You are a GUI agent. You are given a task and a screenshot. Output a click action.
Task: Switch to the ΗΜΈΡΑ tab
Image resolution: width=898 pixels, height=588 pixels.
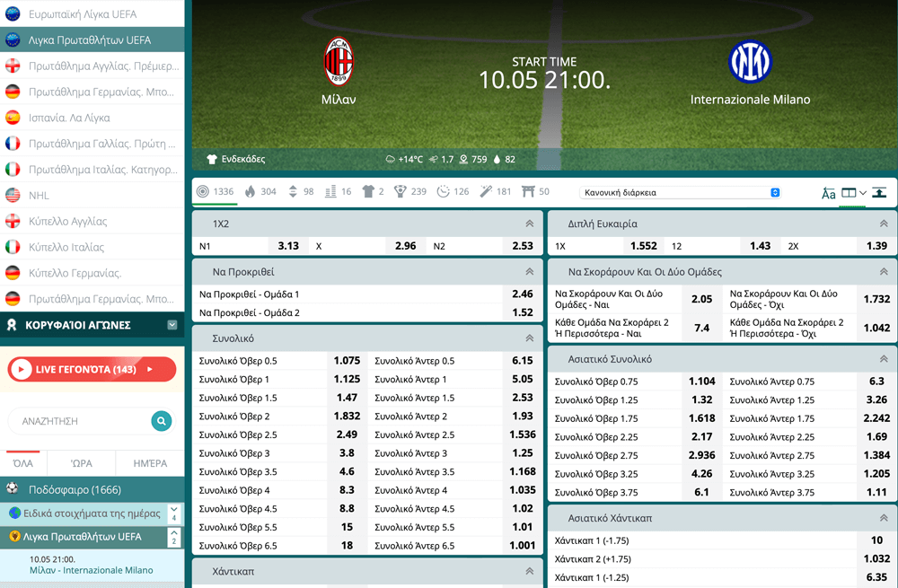click(150, 463)
